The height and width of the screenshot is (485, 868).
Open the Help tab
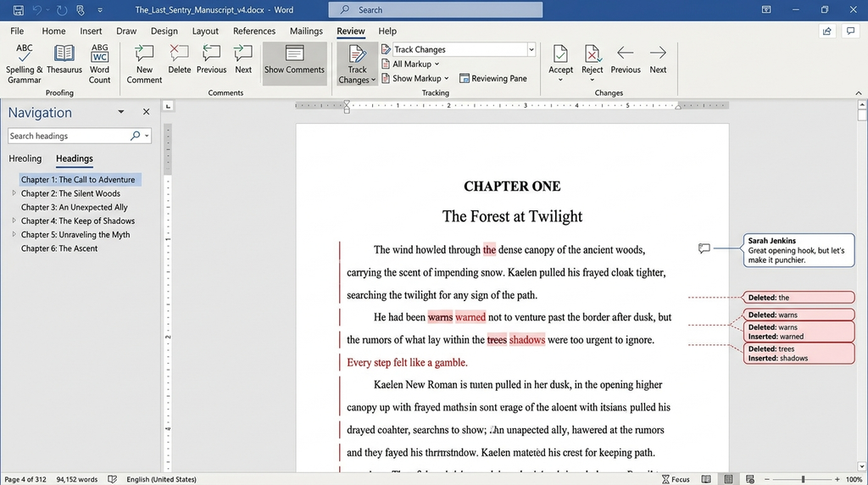point(387,31)
